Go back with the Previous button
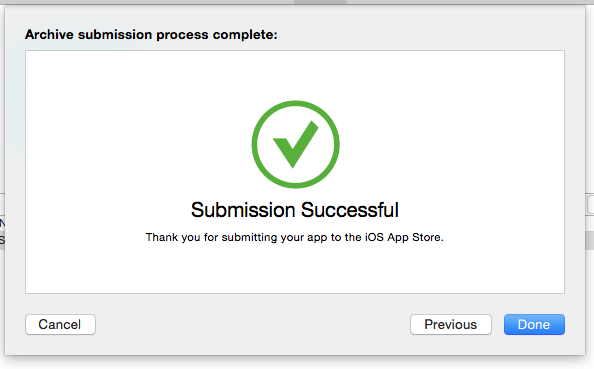The image size is (594, 369). [x=451, y=324]
